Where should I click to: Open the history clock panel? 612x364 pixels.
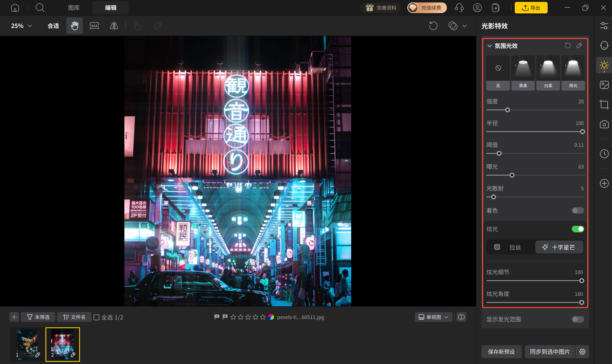[604, 154]
